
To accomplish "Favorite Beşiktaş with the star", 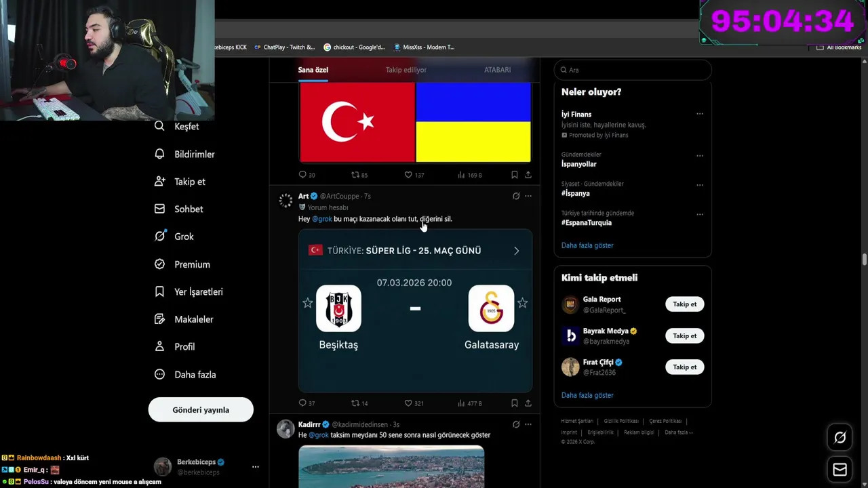I will (x=307, y=303).
